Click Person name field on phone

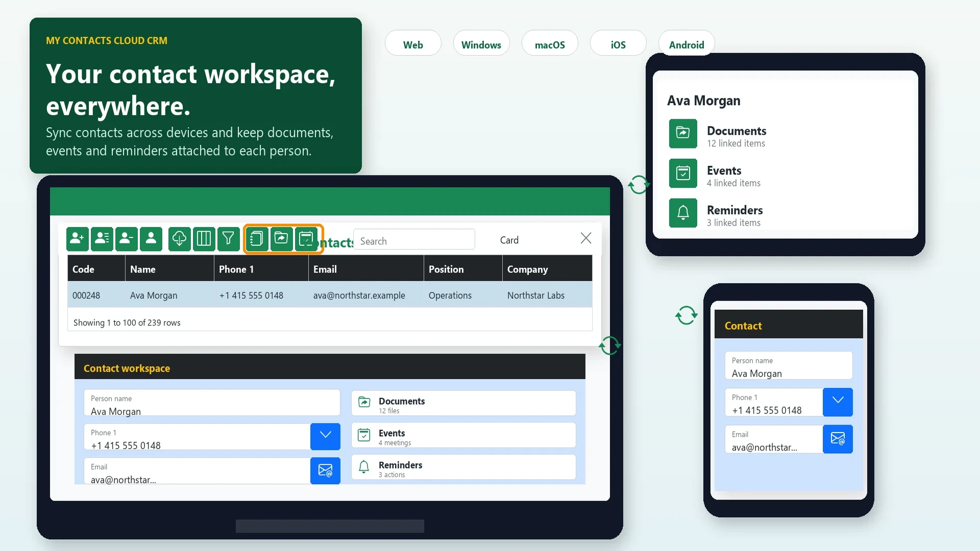789,365
